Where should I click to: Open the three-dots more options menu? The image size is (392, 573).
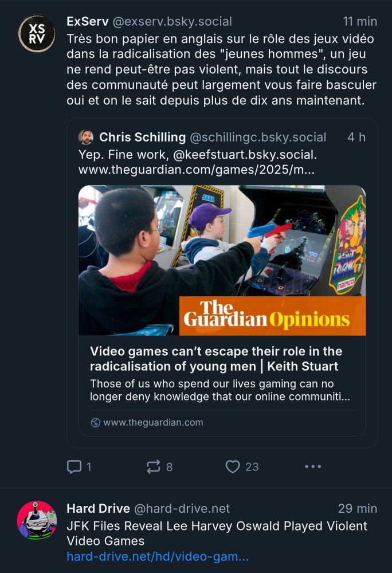(x=313, y=466)
